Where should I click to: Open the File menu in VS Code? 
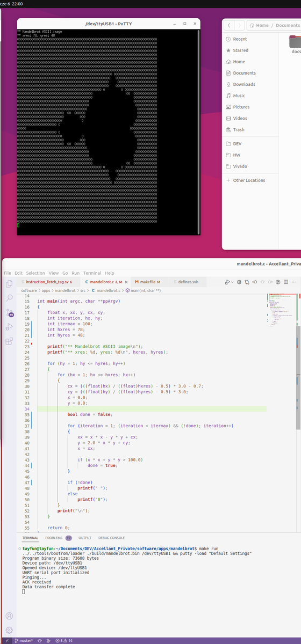tap(8, 273)
